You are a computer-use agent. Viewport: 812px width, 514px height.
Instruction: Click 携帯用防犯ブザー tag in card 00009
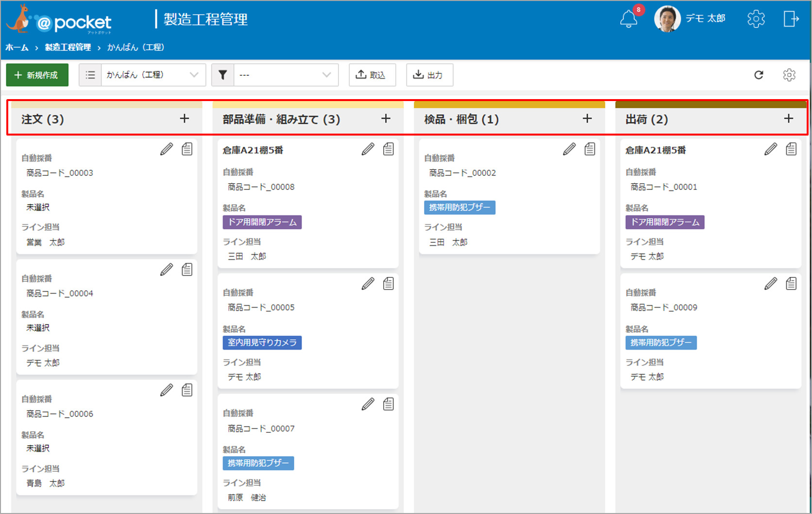661,343
